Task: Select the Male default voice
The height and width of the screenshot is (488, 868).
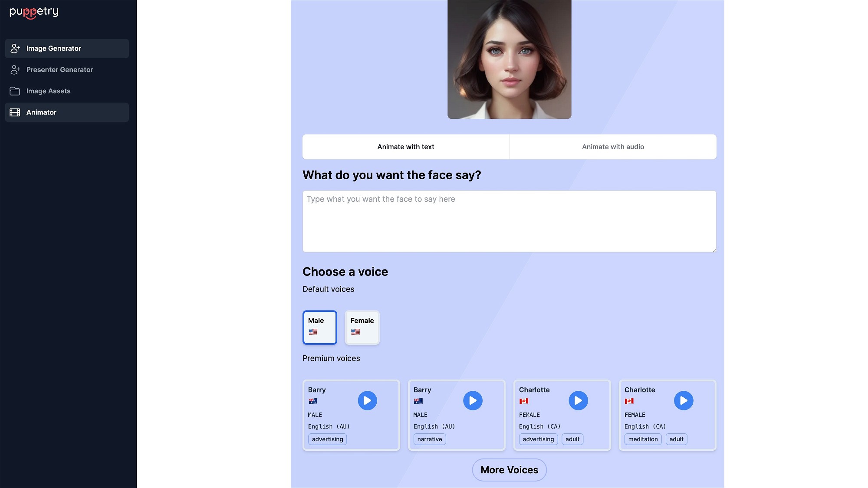Action: click(x=320, y=328)
